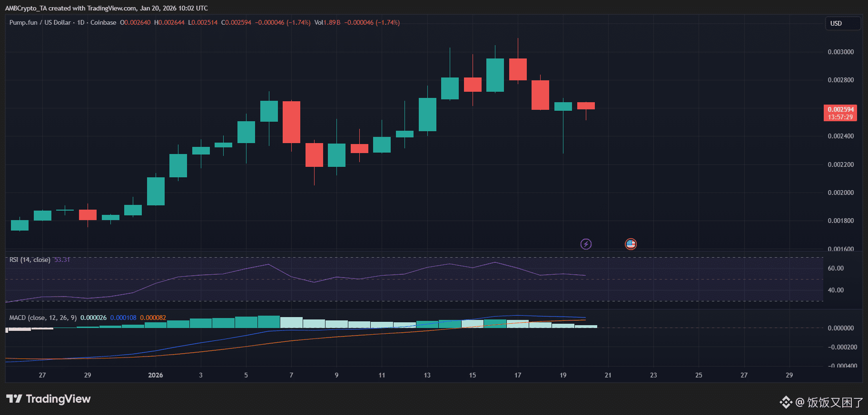The image size is (868, 415).
Task: Click the 0.002800 price axis label
Action: point(841,80)
